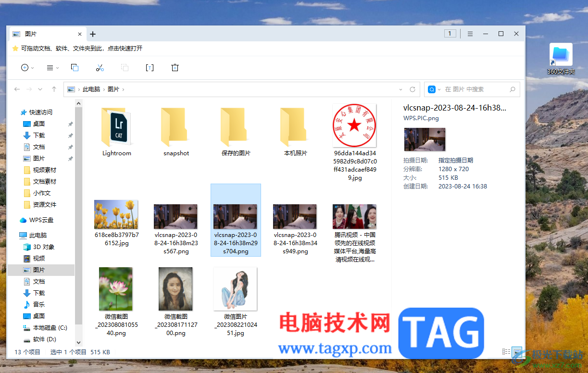Select the red stamp image 96dda144ad34….jpg

[x=355, y=143]
